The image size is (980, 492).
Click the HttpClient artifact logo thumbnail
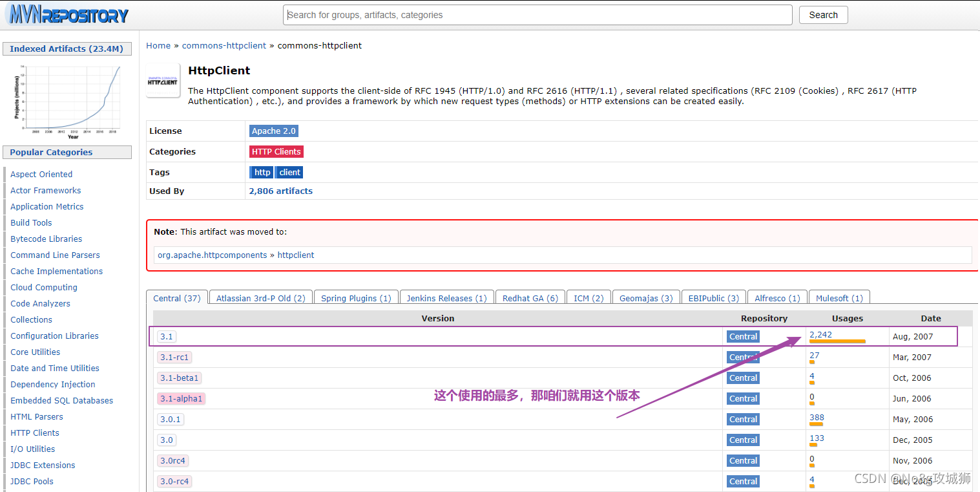coord(163,80)
